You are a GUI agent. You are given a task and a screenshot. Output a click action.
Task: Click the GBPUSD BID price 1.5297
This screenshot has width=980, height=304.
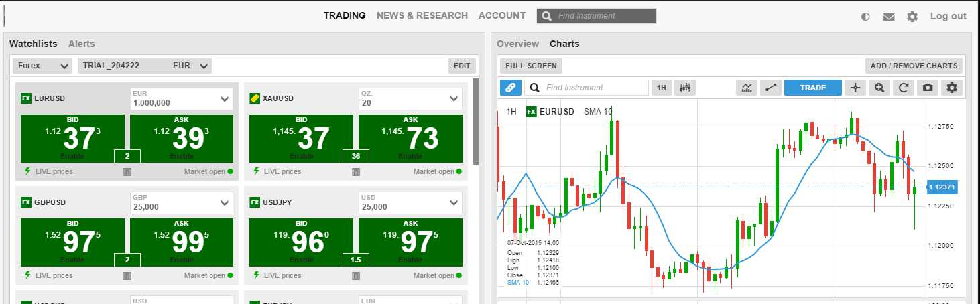(x=72, y=242)
